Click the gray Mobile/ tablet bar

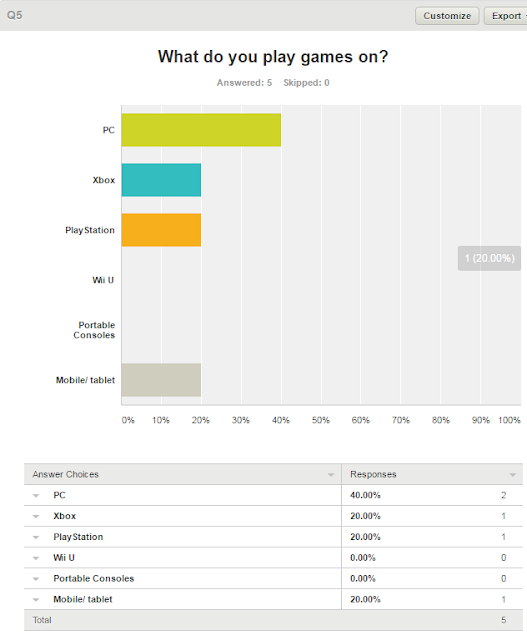(x=161, y=380)
